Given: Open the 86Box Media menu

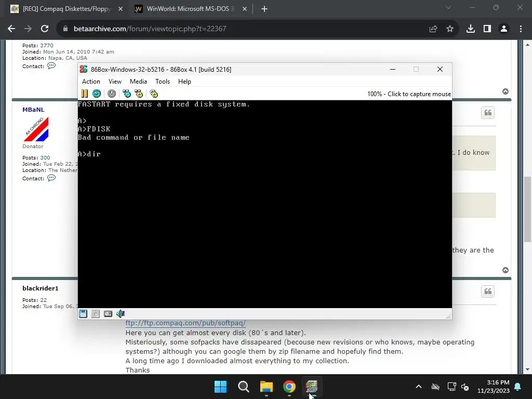Looking at the screenshot, I should pyautogui.click(x=138, y=82).
